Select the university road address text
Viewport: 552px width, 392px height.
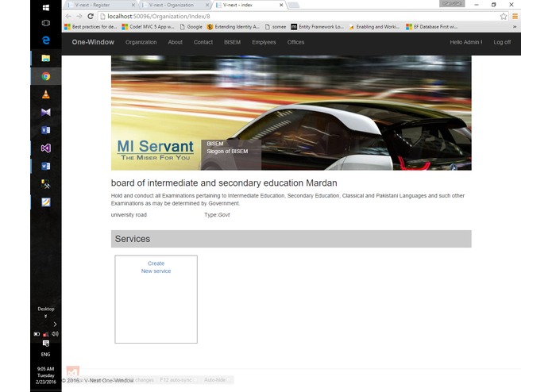129,215
